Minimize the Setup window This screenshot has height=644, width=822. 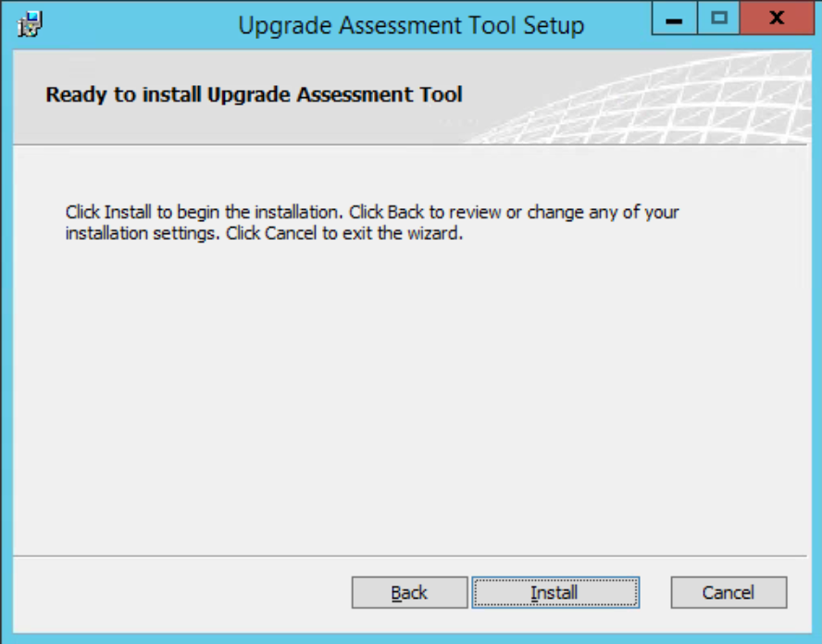coord(674,19)
